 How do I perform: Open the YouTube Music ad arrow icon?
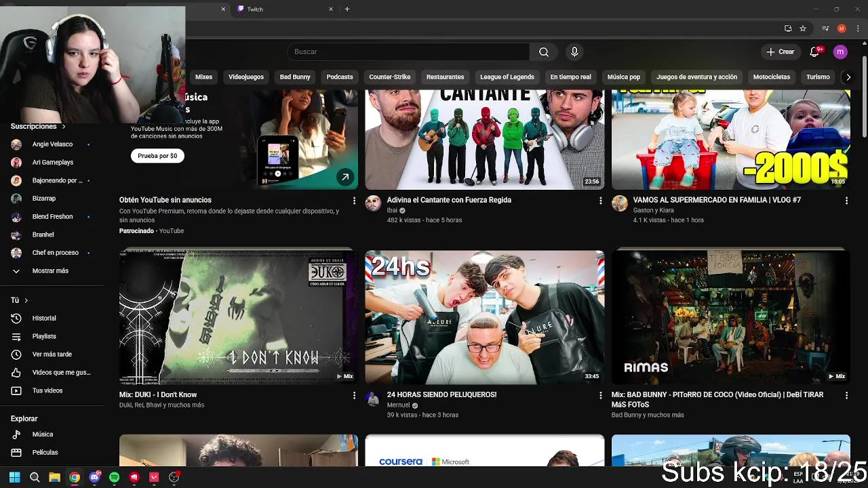tap(345, 178)
